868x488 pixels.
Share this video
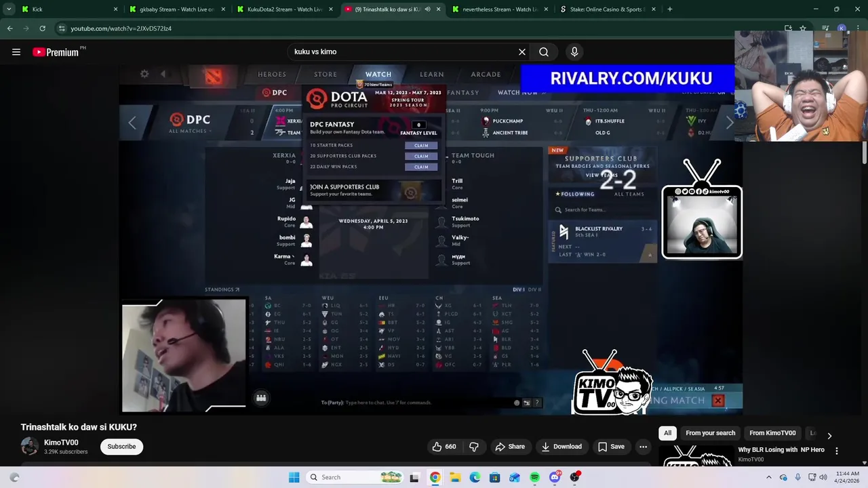point(509,447)
